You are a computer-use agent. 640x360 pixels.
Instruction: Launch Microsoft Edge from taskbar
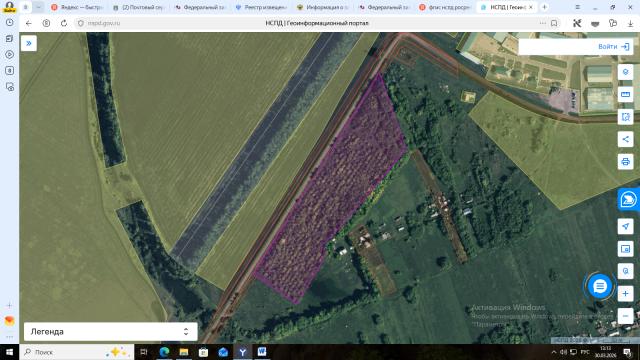tap(164, 352)
